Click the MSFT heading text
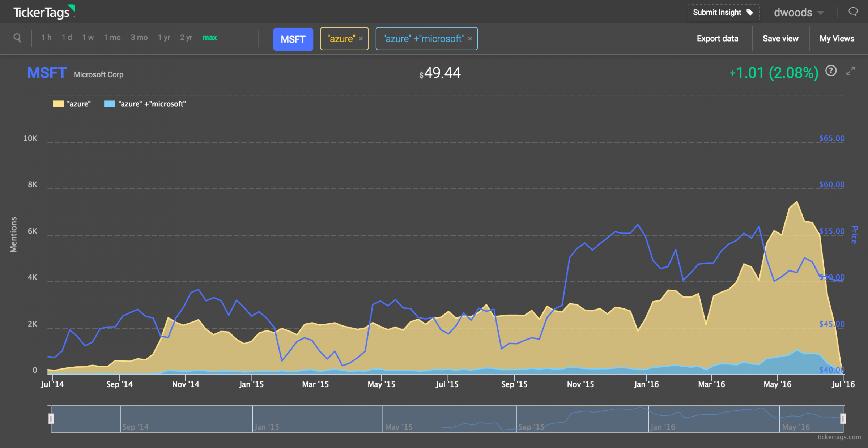 pyautogui.click(x=47, y=73)
